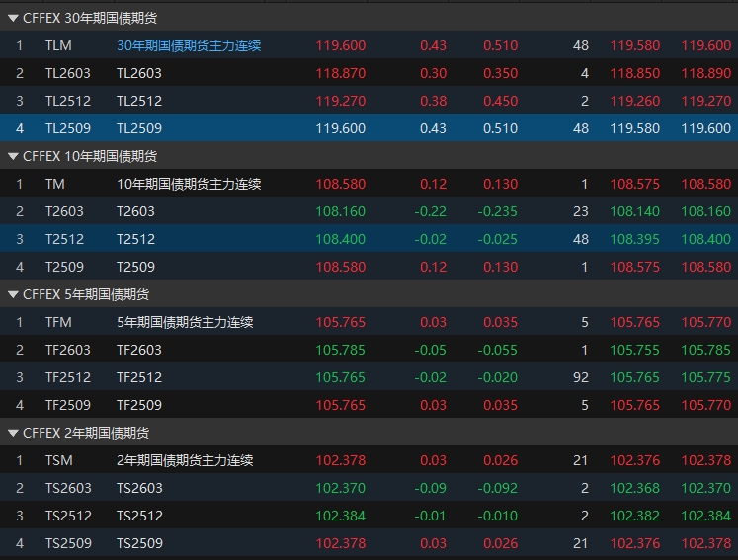Select the T2603 code cell

click(x=64, y=211)
